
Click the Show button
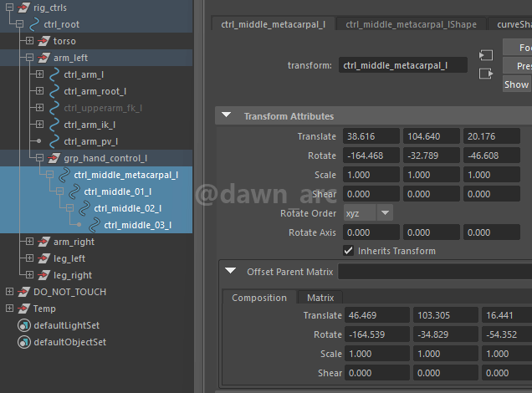point(517,84)
